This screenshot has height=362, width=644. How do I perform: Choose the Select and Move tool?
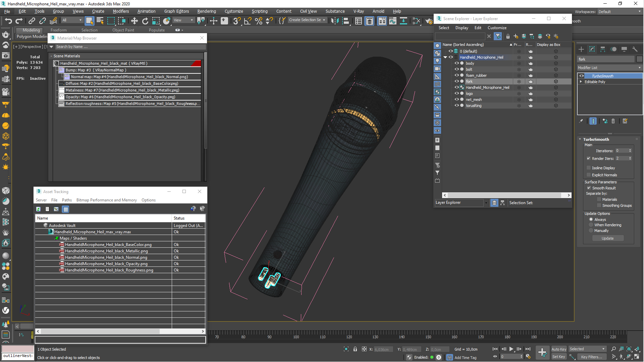tap(134, 21)
